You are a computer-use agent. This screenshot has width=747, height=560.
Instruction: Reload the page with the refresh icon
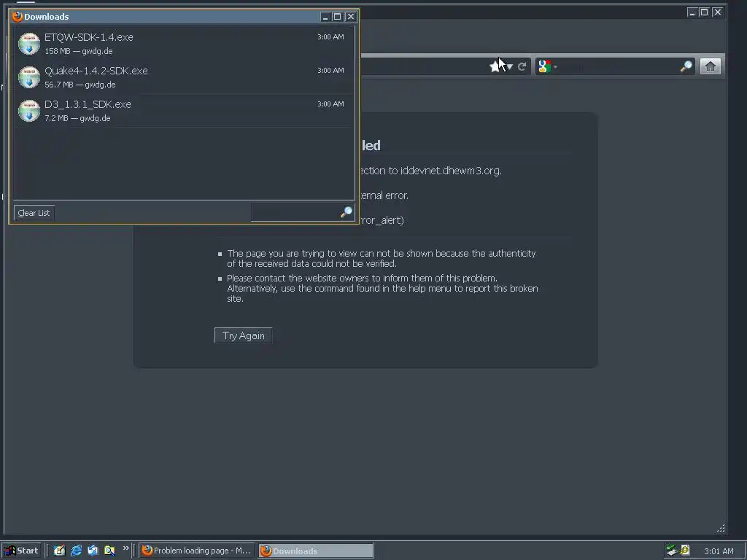tap(522, 66)
